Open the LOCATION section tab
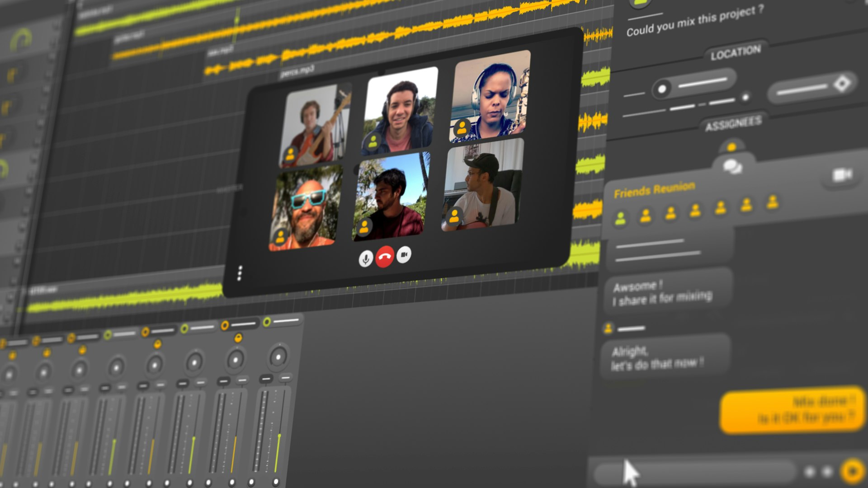 (x=735, y=53)
